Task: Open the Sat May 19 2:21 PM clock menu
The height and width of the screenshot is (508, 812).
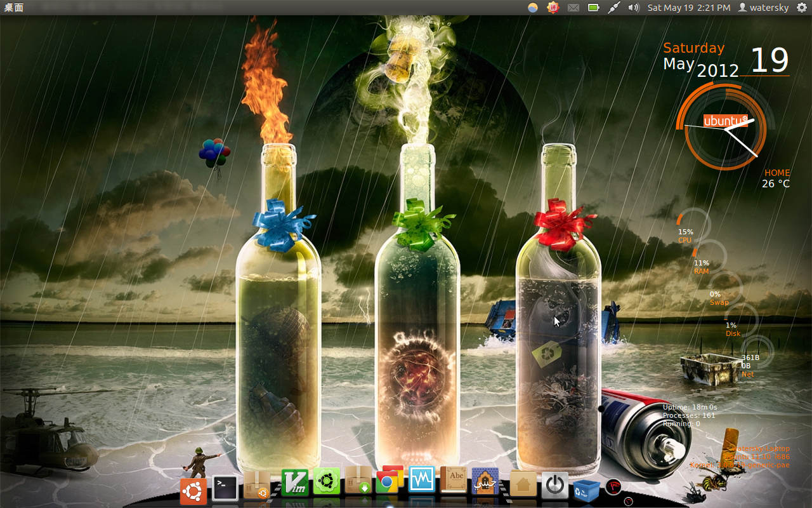Action: (689, 8)
